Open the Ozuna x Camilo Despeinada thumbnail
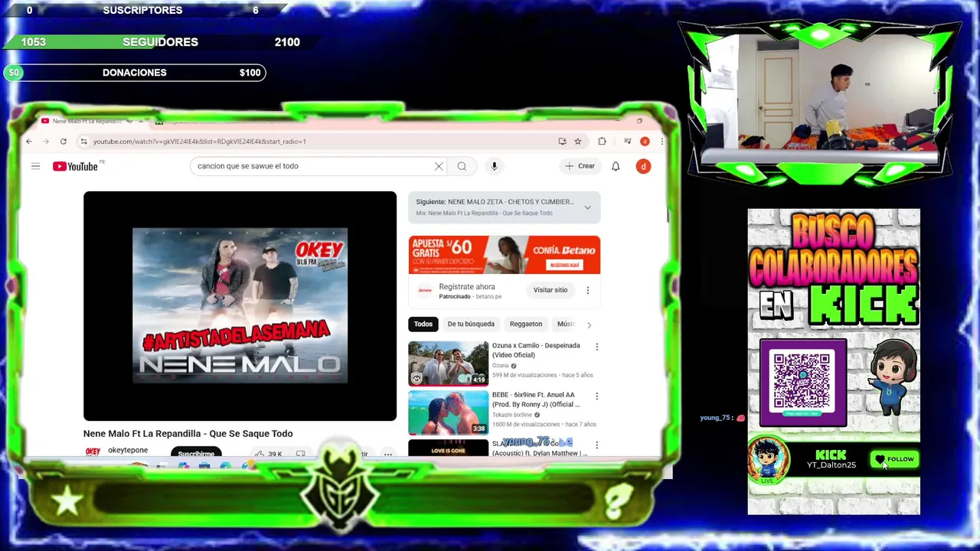This screenshot has width=980, height=551. click(448, 364)
